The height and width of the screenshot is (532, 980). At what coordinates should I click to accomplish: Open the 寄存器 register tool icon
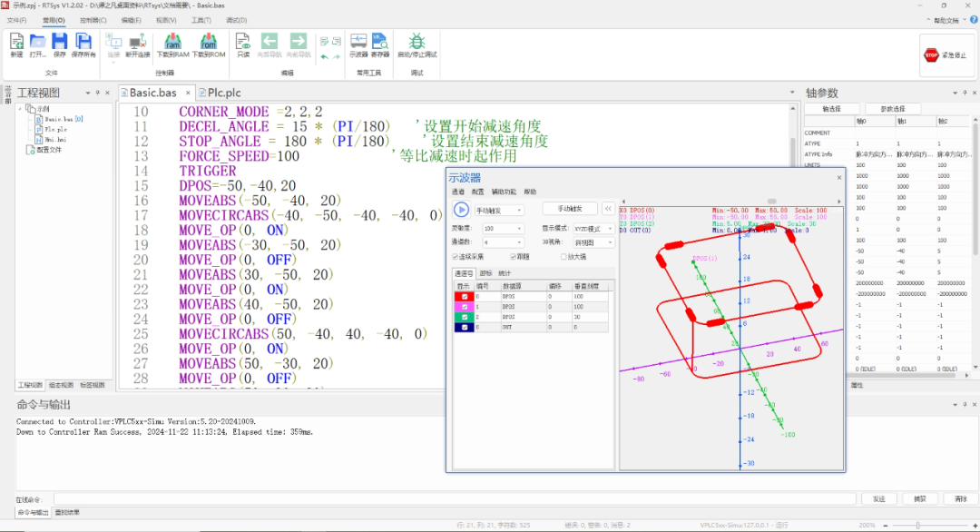tap(379, 42)
